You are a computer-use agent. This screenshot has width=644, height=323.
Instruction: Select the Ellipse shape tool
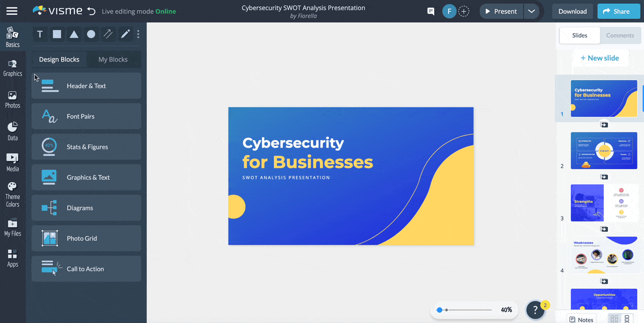tap(91, 34)
